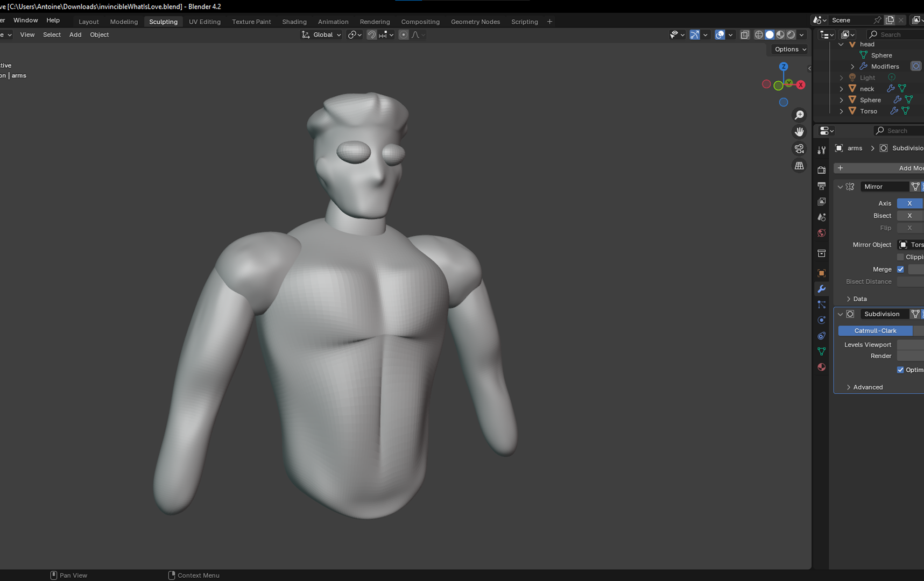
Task: Open the Rendering workspace
Action: pos(375,22)
